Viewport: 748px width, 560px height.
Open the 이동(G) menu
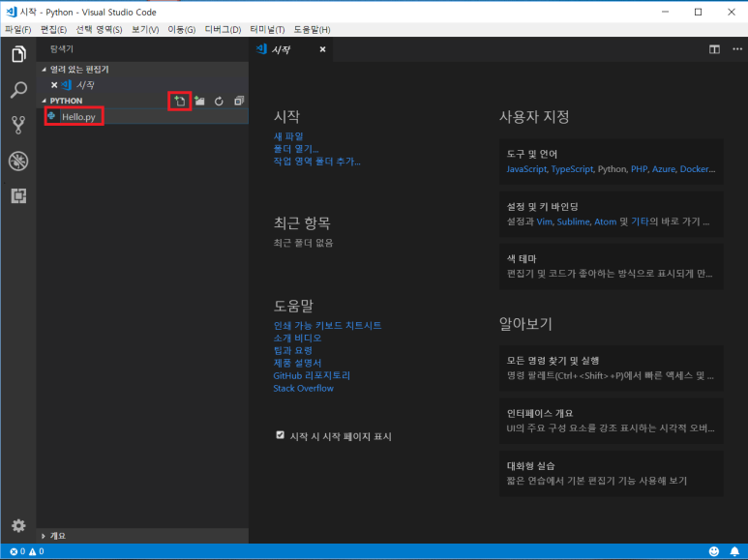(x=182, y=30)
